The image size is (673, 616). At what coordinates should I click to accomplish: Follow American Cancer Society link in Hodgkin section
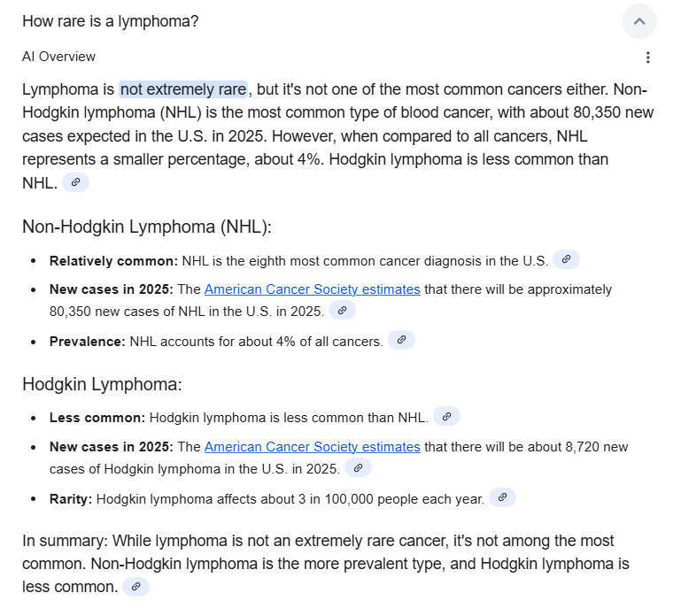[312, 447]
